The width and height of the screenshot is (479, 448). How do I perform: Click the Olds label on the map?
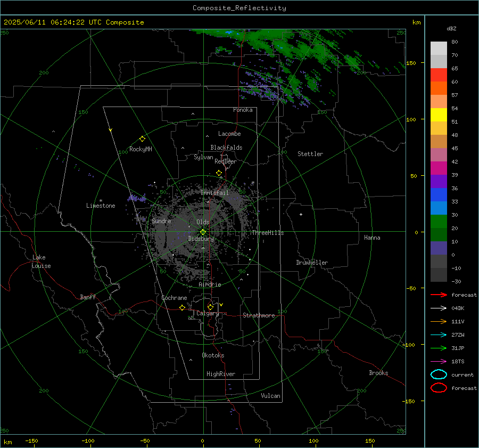coord(203,222)
